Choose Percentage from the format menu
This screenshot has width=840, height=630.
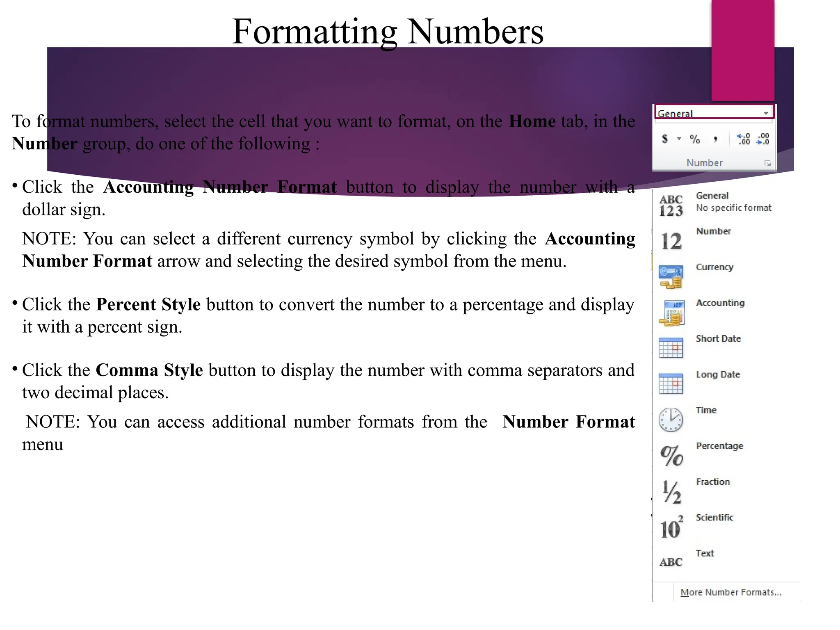pyautogui.click(x=719, y=446)
